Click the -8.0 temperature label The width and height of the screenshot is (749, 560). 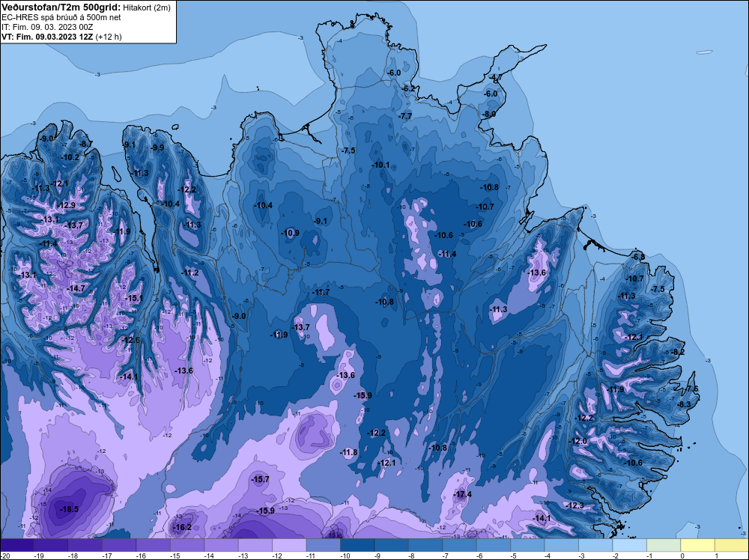(490, 114)
